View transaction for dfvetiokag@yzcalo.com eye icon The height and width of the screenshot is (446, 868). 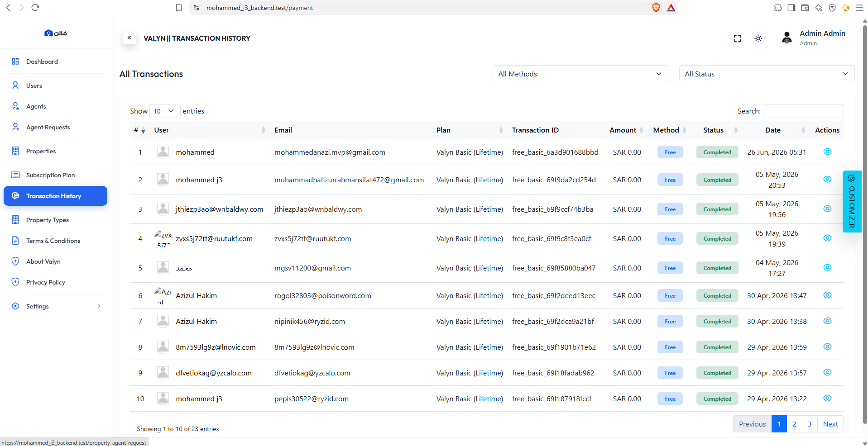tap(827, 372)
